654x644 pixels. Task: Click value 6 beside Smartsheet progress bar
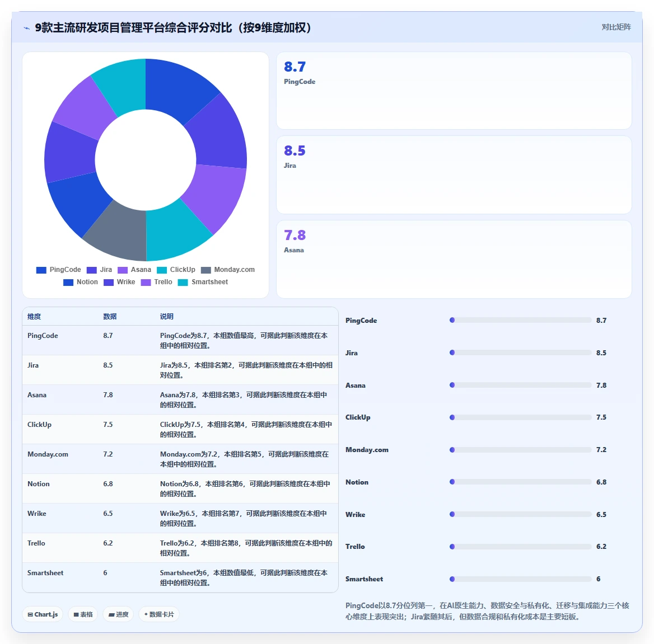coord(599,579)
